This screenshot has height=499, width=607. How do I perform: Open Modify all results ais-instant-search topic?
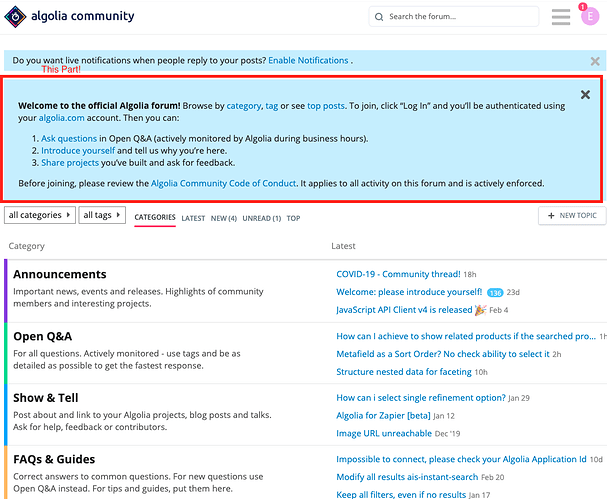tap(407, 477)
